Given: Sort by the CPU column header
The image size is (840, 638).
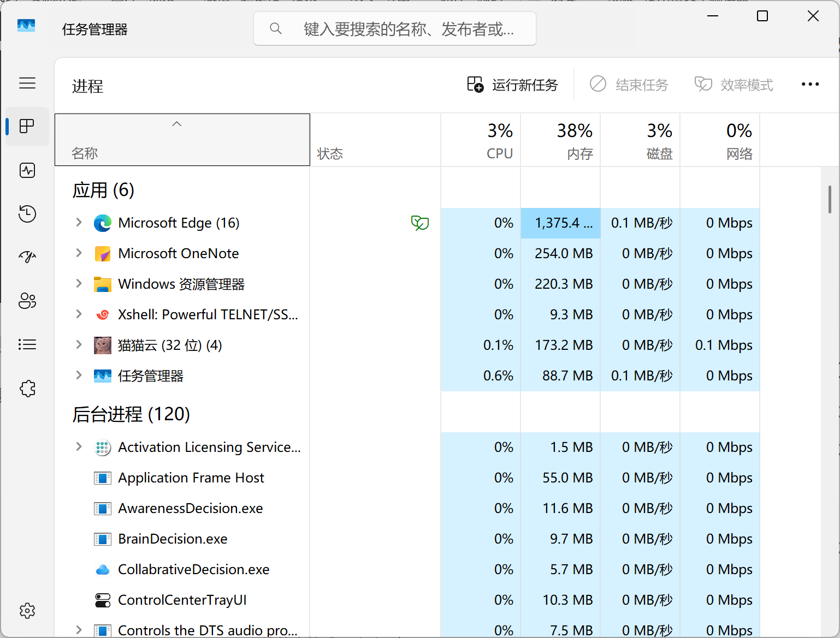Looking at the screenshot, I should pos(481,140).
